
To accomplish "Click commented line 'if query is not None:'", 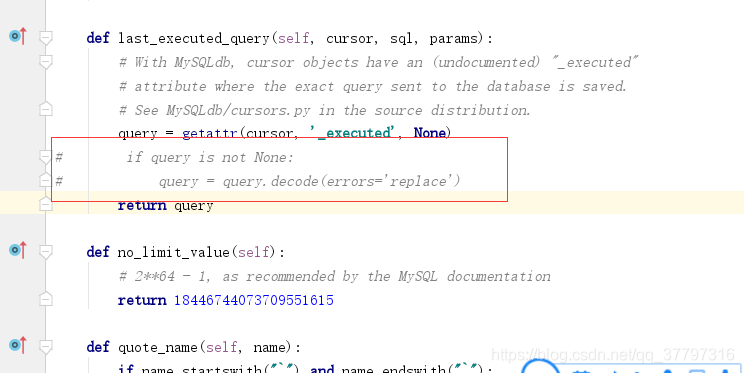I will click(x=210, y=157).
